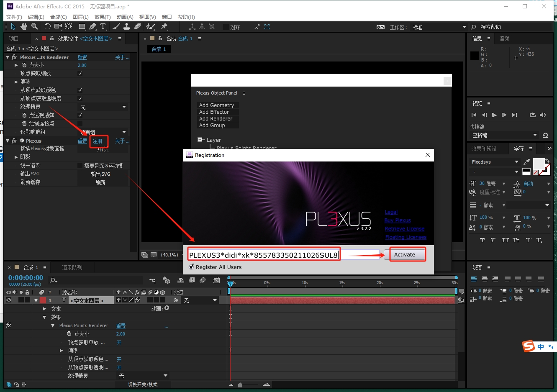Apply Faux Bold text style
This screenshot has width=557, height=392.
[482, 240]
